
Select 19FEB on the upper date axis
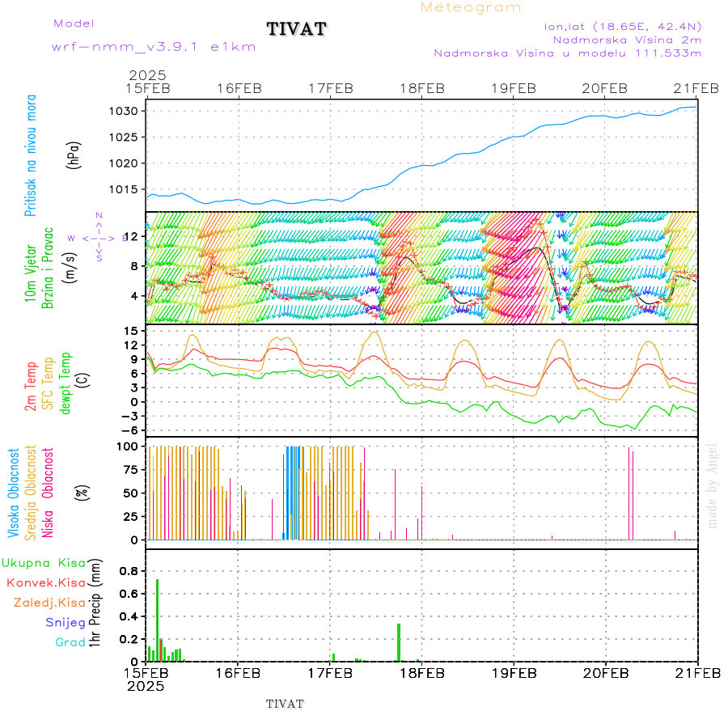point(514,88)
